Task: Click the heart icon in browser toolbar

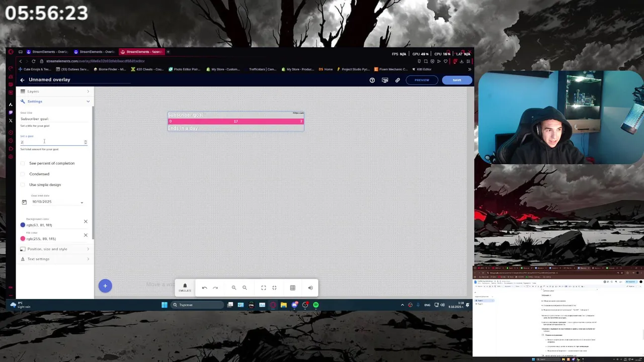Action: 445,61
